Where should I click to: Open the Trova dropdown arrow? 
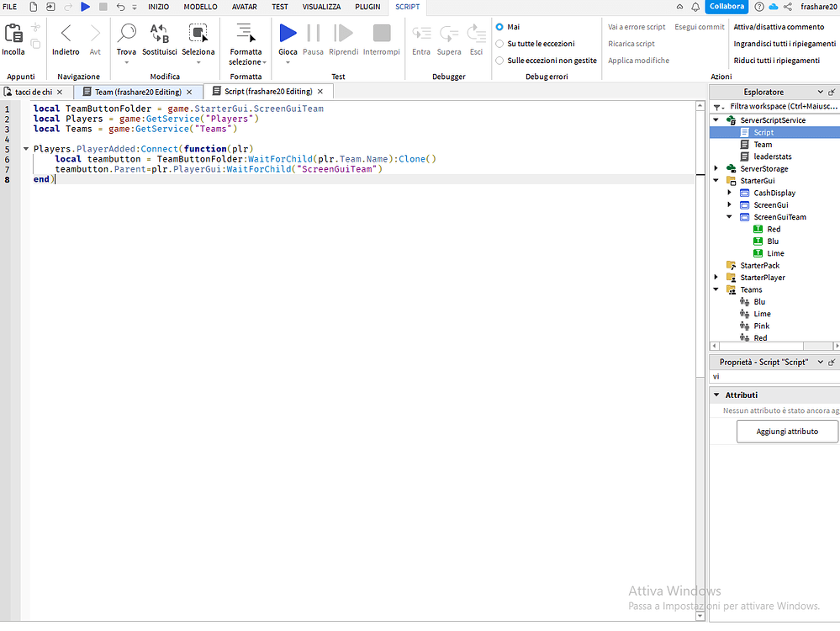pyautogui.click(x=126, y=63)
